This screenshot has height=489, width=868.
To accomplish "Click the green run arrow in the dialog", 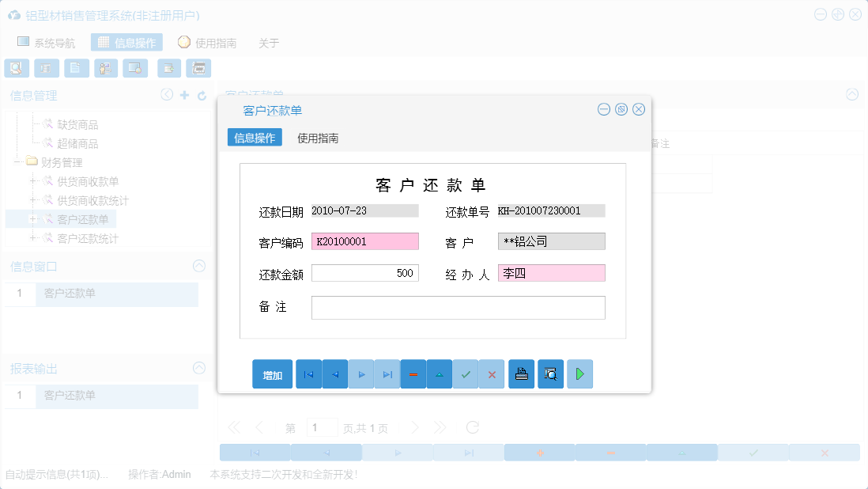I will click(x=579, y=373).
